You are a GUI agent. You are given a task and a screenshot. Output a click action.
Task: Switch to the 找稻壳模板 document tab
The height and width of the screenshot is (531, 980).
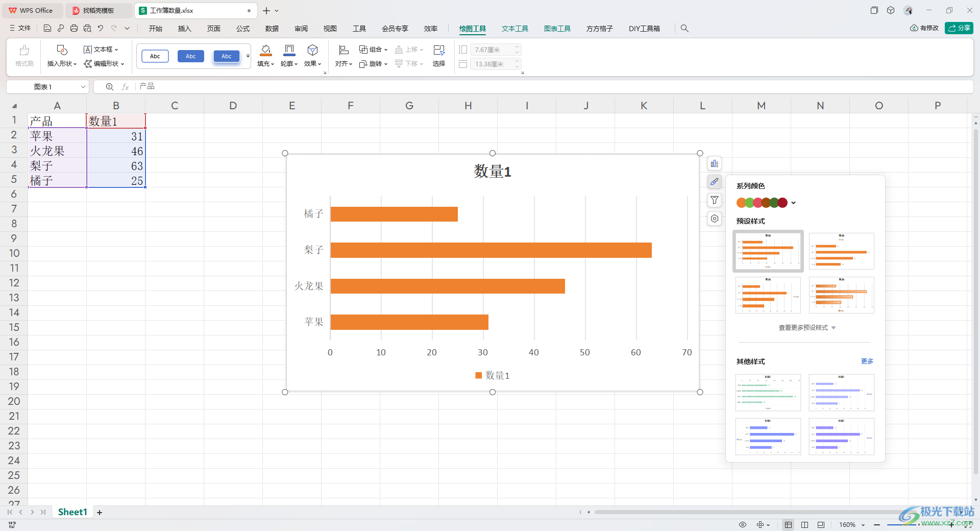[x=98, y=11]
